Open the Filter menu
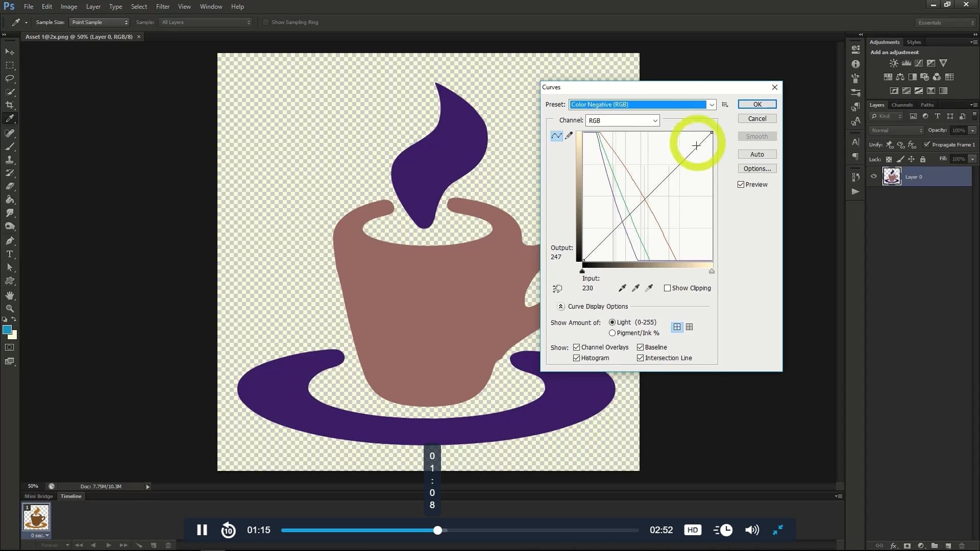This screenshot has width=980, height=551. (x=162, y=7)
